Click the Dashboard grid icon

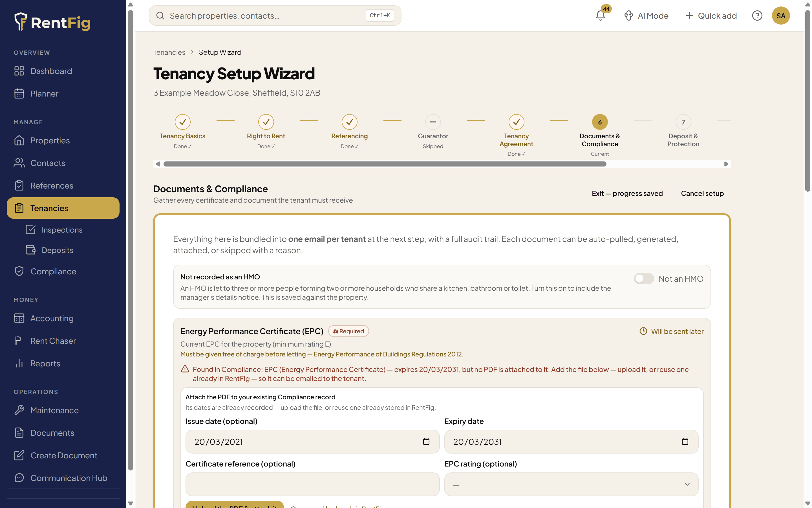pyautogui.click(x=19, y=71)
